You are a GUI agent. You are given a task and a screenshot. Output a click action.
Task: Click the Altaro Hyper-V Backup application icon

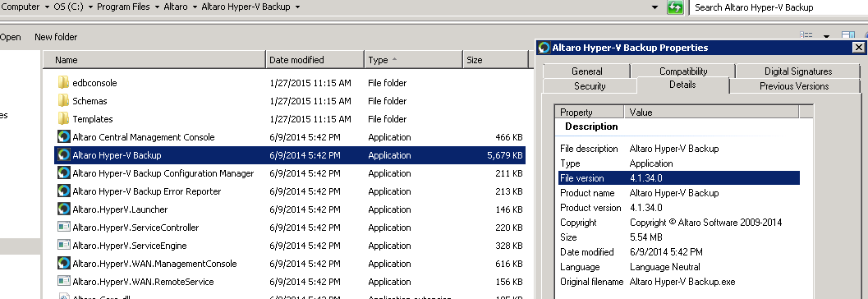coord(64,155)
